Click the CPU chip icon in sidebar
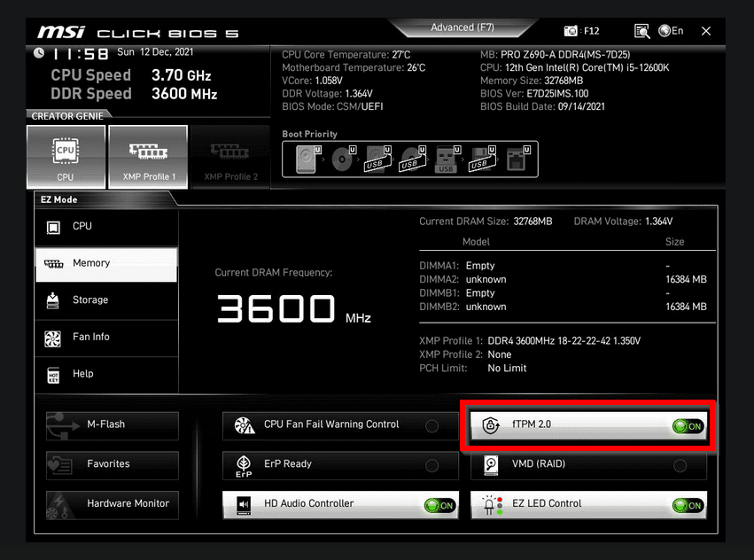The width and height of the screenshot is (754, 560). 53,227
